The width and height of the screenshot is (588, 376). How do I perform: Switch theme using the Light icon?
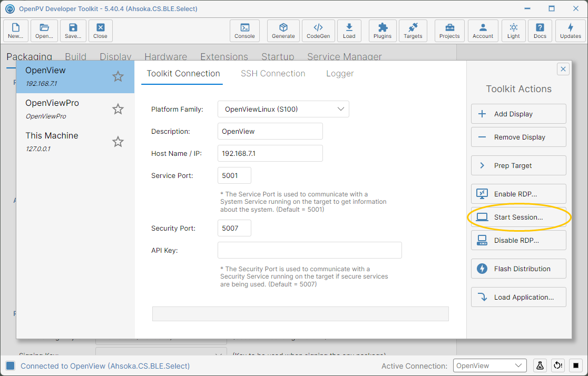point(514,31)
